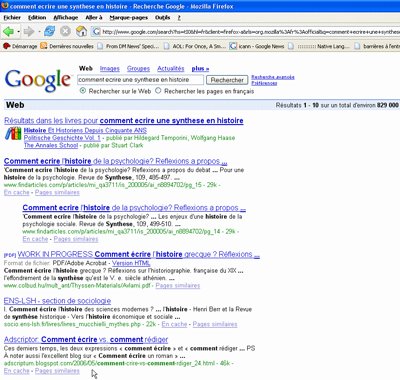Click the Google search query field
Image resolution: width=400 pixels, height=380 pixels.
(140, 80)
